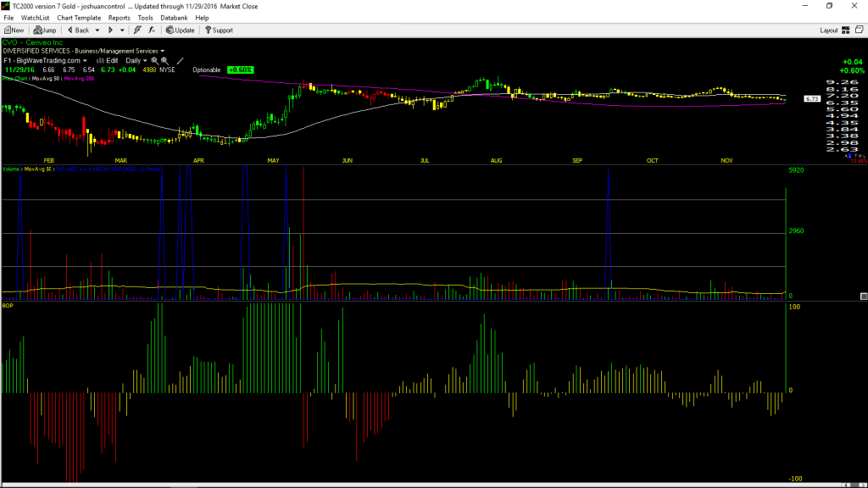Viewport: 868px width, 488px height.
Task: Click the 11/29/16 date value
Action: 19,69
